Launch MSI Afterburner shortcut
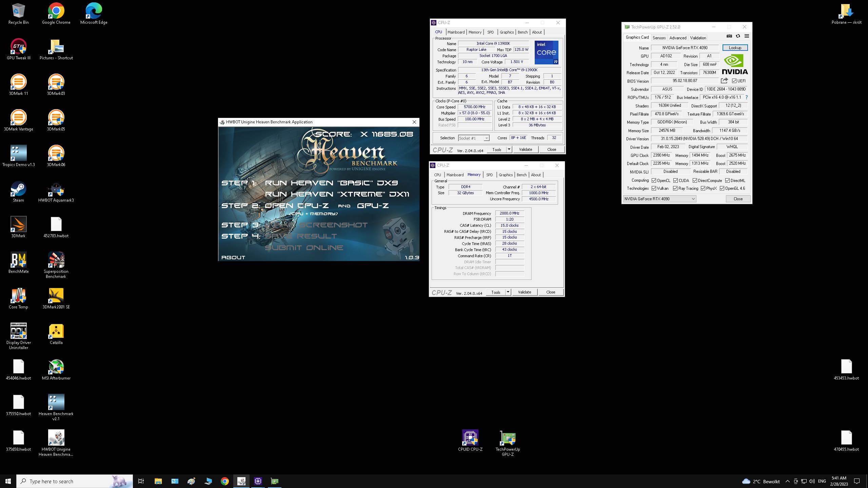 pyautogui.click(x=56, y=369)
